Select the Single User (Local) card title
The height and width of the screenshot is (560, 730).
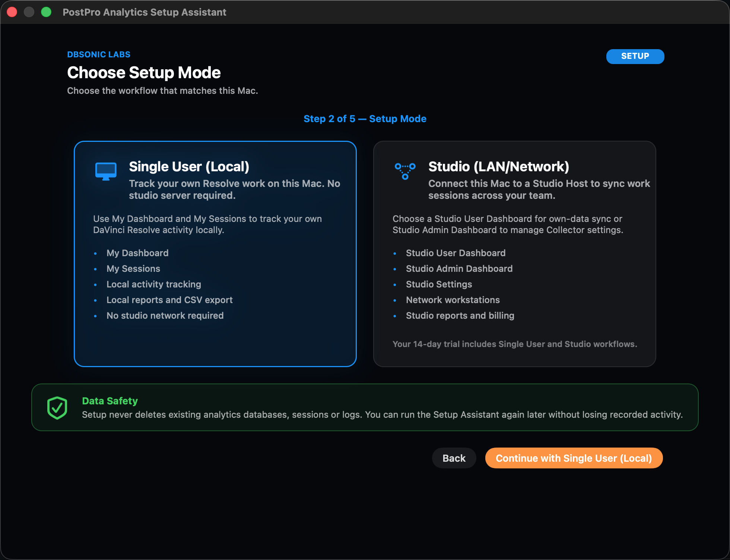[x=189, y=166]
